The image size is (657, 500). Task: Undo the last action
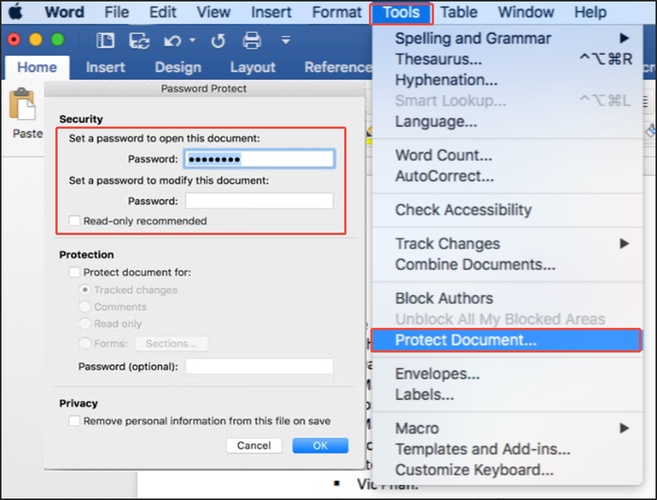[172, 41]
